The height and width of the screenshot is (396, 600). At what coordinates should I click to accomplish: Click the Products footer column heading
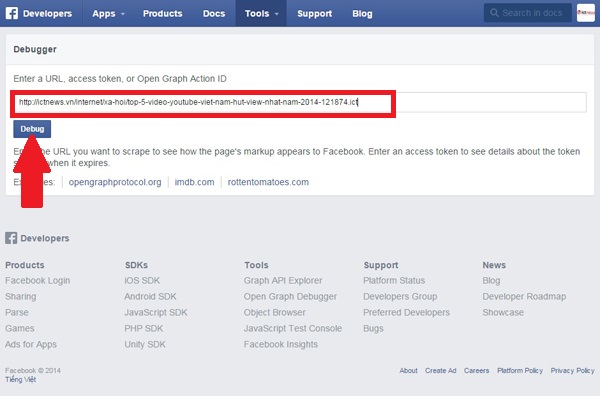coord(24,265)
